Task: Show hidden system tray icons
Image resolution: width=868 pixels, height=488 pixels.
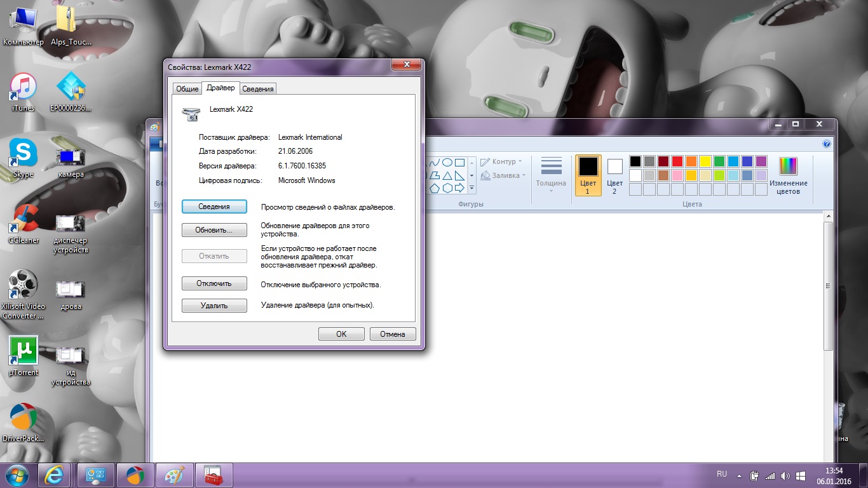Action: pos(739,475)
